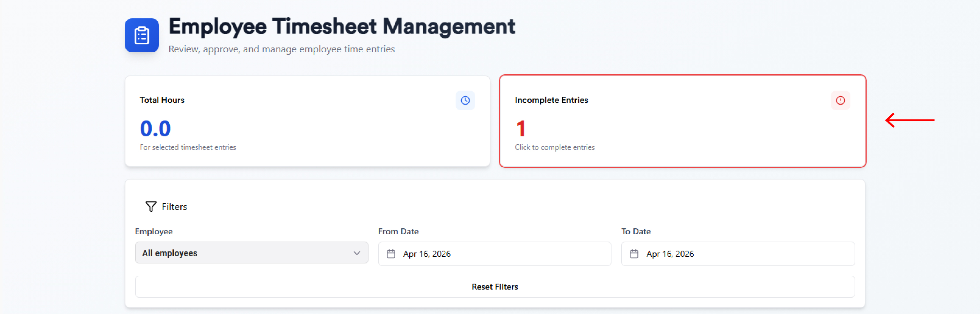Click the Employee field label
Image resolution: width=980 pixels, height=314 pixels.
(154, 232)
